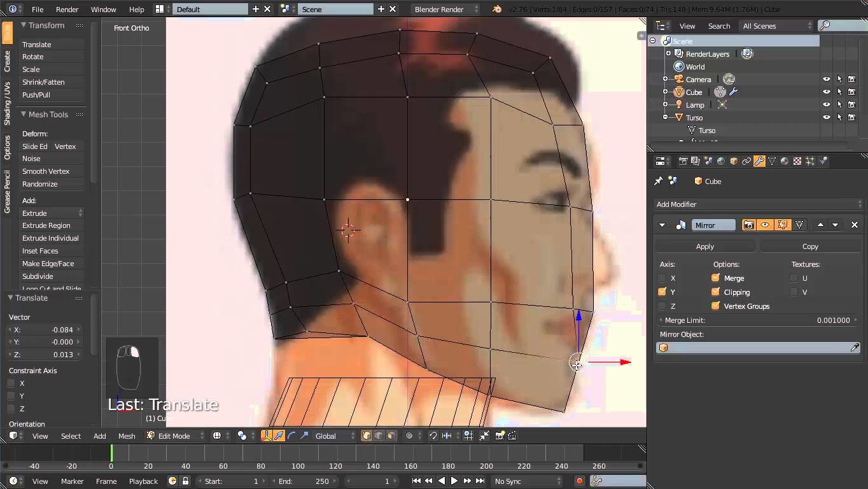Screen dimensions: 868x489
Task: Adjust the Merge Limit value slider
Action: click(757, 320)
